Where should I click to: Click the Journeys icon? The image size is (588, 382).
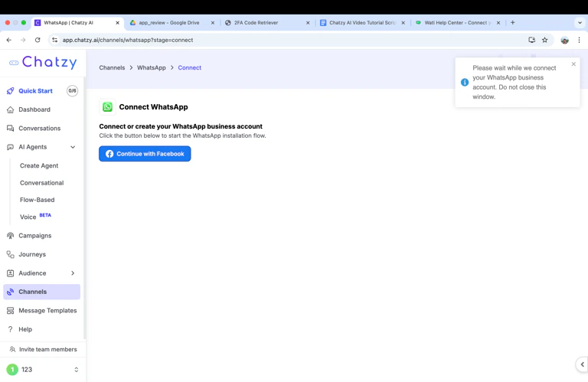click(11, 254)
